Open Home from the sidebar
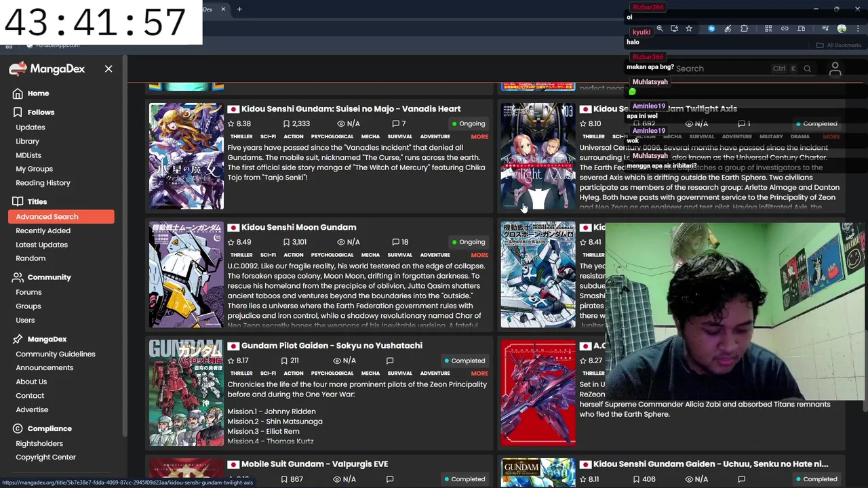Image resolution: width=868 pixels, height=488 pixels. click(38, 94)
